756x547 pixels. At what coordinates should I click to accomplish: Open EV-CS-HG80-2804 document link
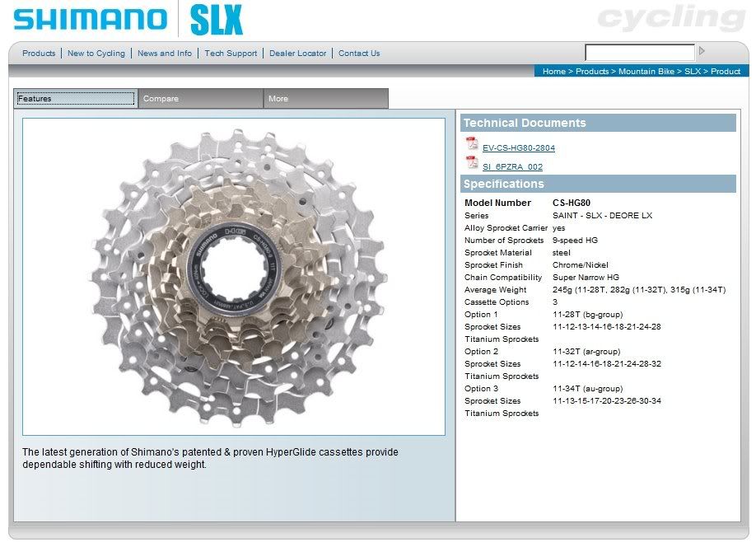pos(518,148)
